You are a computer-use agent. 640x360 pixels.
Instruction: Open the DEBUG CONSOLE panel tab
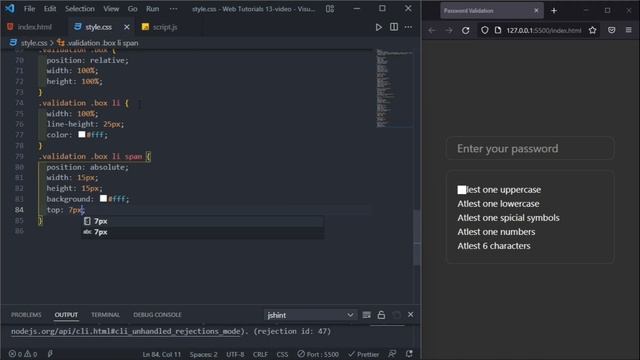pyautogui.click(x=157, y=315)
